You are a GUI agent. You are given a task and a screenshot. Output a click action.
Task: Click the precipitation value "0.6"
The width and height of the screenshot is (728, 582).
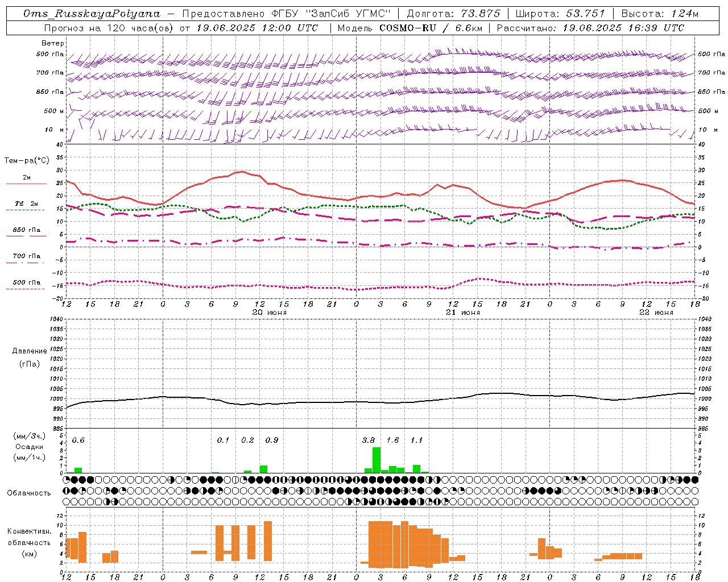[x=78, y=440]
